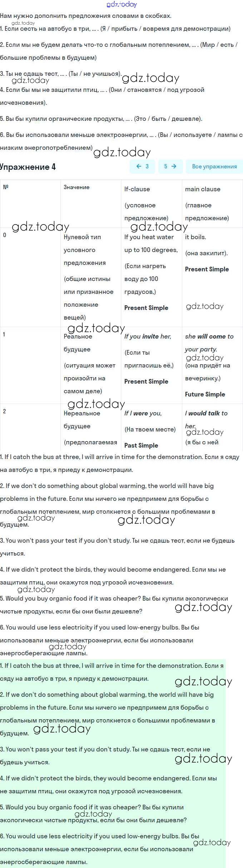243x868 pixels.
Task: Click the "Past Simple" bold label
Action: tap(141, 445)
